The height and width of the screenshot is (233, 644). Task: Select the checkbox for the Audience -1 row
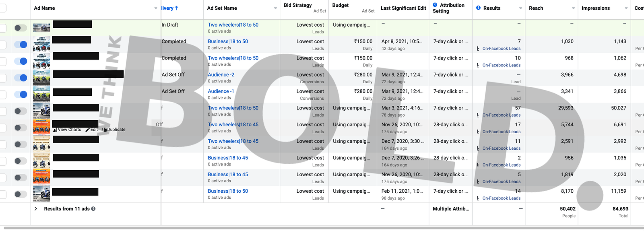(x=2, y=95)
